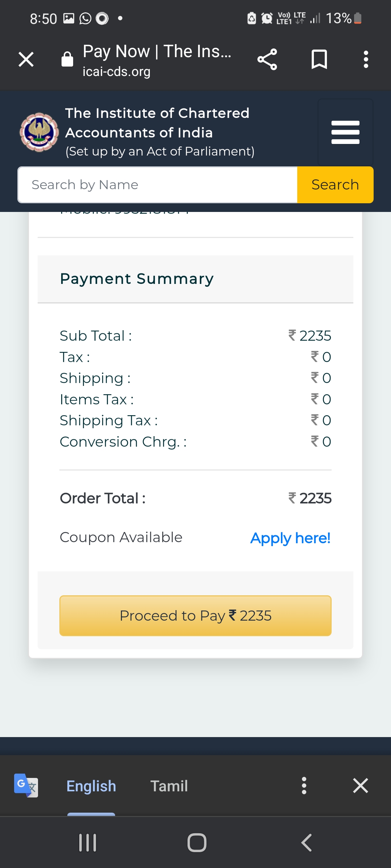Dismiss the translate bar

pos(361,786)
